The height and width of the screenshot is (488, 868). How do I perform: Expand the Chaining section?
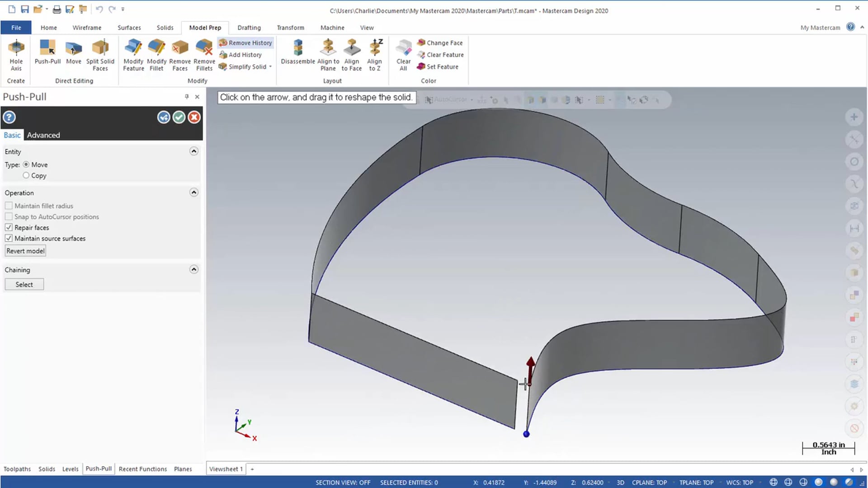pyautogui.click(x=194, y=269)
